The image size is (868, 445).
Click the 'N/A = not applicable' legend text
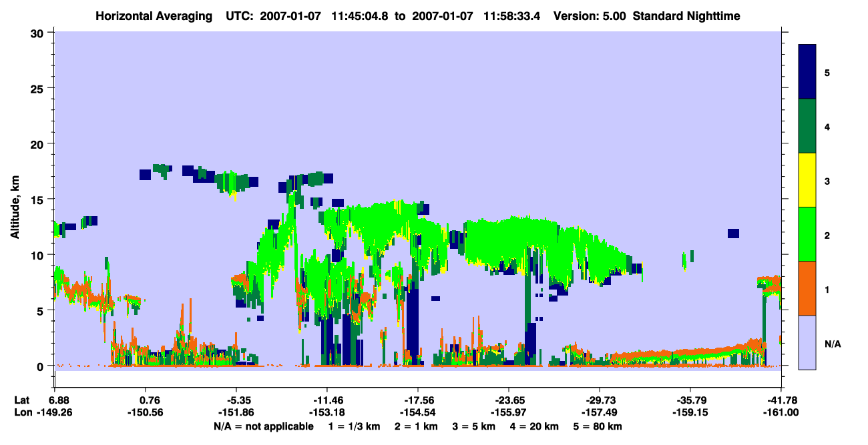pos(263,426)
